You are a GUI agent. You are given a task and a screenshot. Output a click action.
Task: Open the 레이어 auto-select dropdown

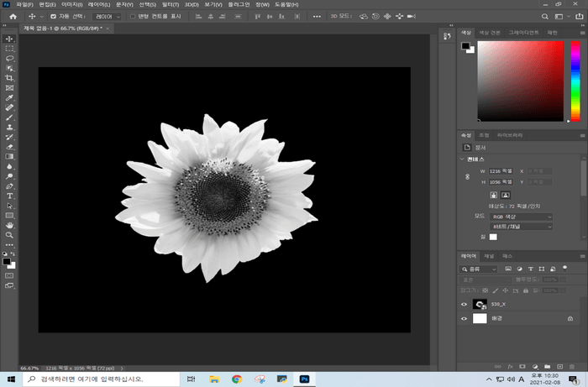click(107, 16)
